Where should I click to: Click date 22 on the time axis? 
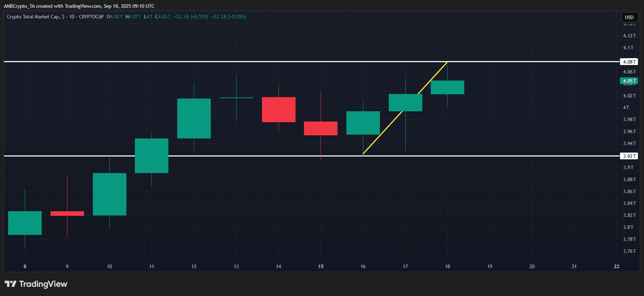616,266
